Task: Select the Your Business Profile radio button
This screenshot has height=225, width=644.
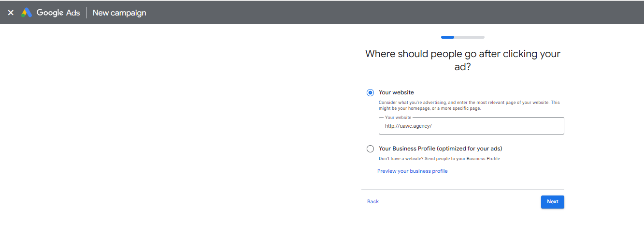Action: tap(370, 149)
